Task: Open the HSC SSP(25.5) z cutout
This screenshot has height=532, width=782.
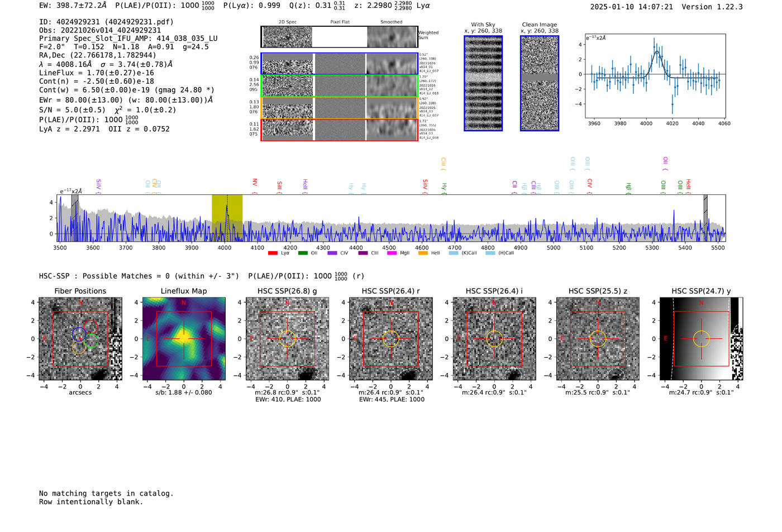Action: [598, 339]
